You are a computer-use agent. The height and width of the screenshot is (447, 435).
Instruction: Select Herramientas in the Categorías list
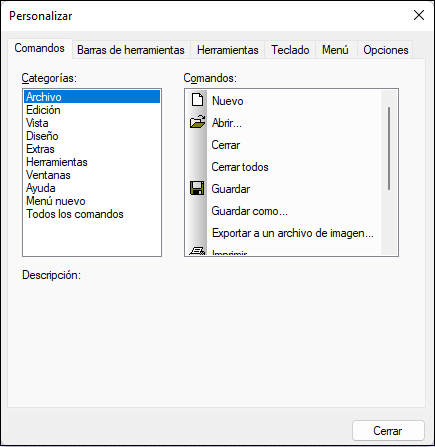point(92,162)
